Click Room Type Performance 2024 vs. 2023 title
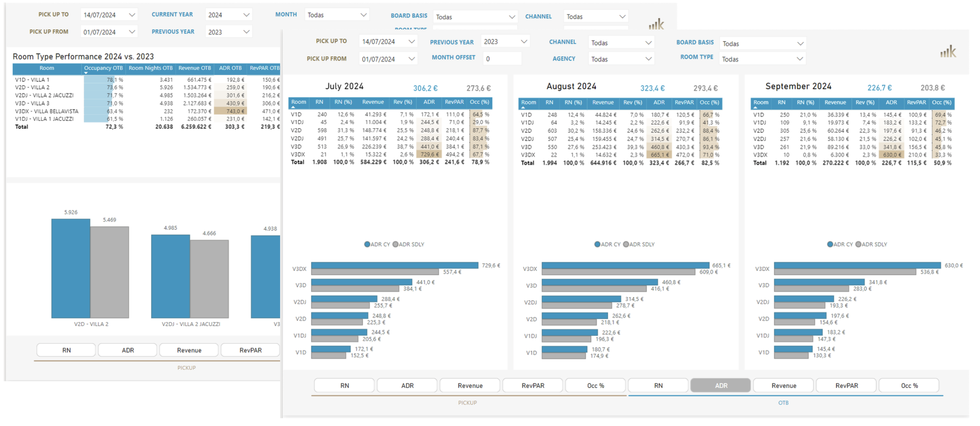The height and width of the screenshot is (426, 980). (83, 56)
